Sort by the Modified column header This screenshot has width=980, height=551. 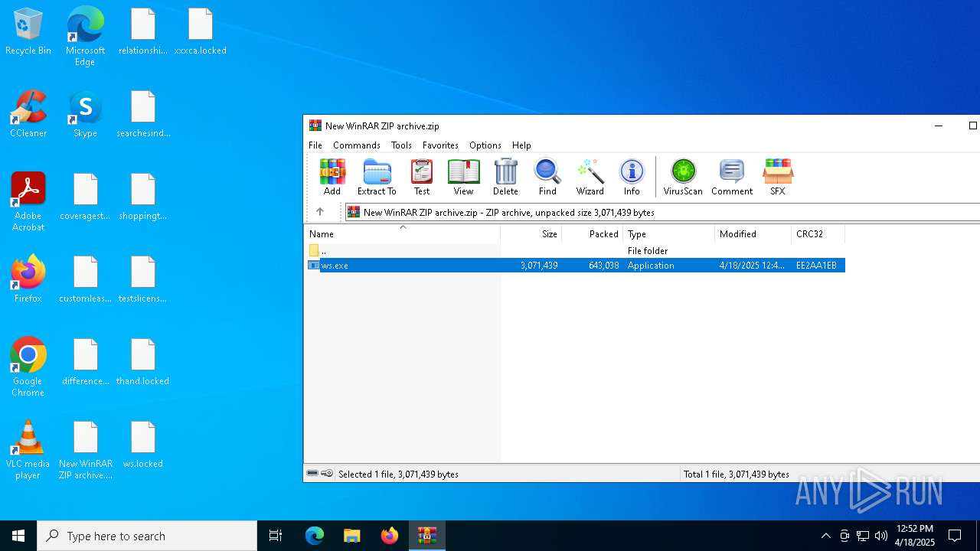pos(753,234)
